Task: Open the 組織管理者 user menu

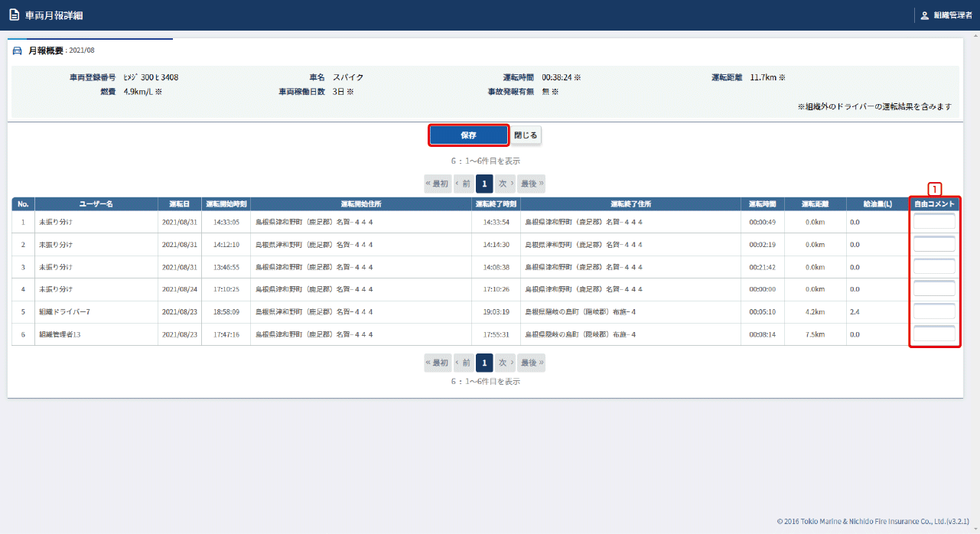Action: coord(946,15)
